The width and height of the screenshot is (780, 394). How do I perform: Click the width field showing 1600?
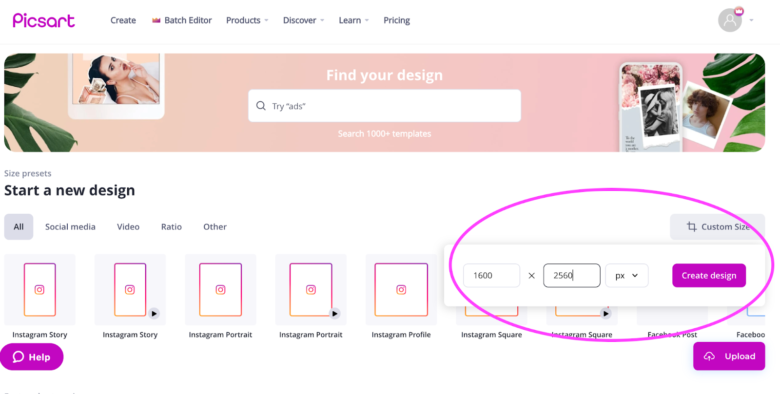[x=491, y=276]
